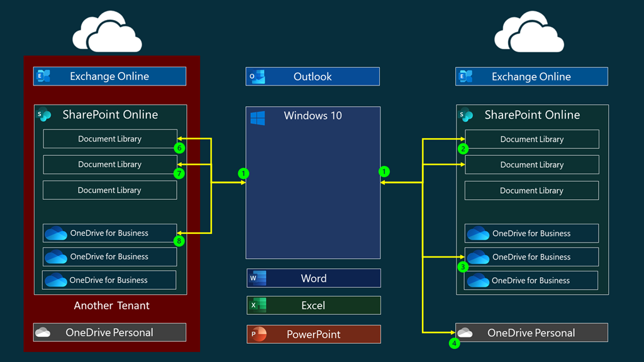This screenshot has width=644, height=362.
Task: Click the Outlook envelope icon
Action: [257, 77]
